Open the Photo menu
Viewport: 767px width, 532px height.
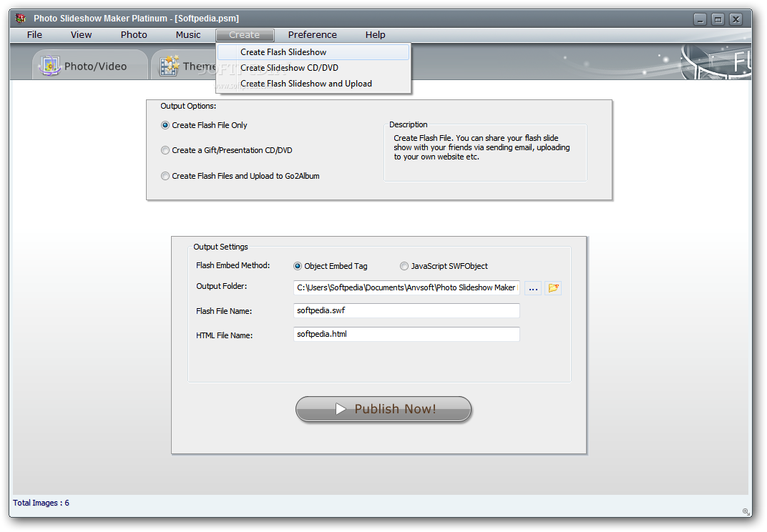point(134,35)
